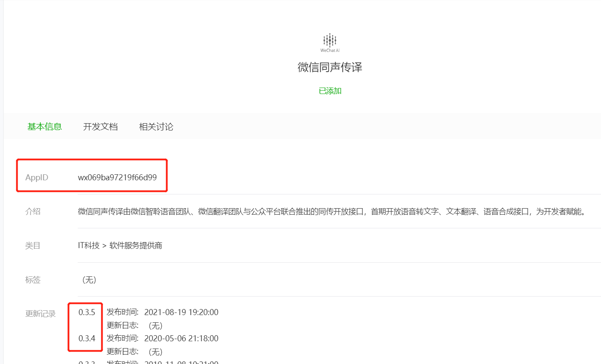601x364 pixels.
Task: Click the 介绍 field label
Action: pos(33,211)
